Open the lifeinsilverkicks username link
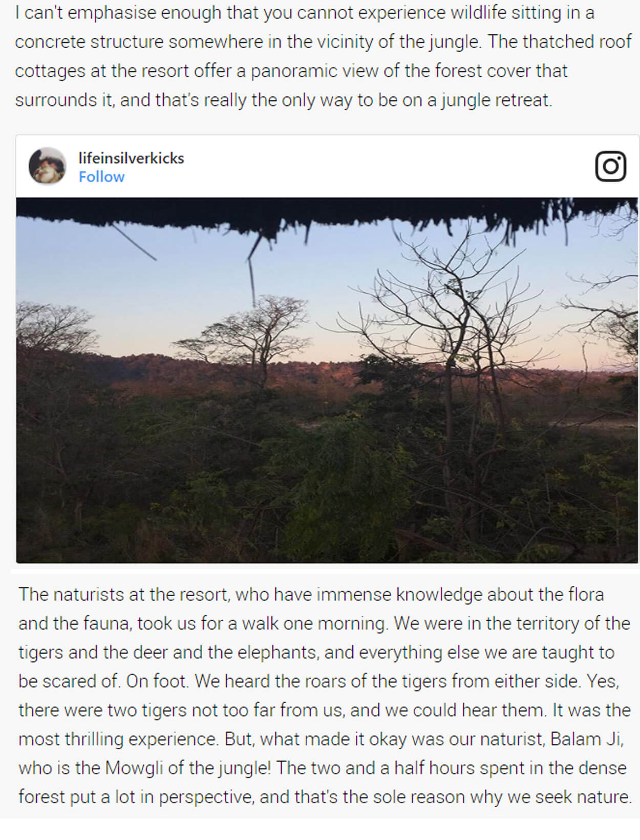 pos(131,158)
